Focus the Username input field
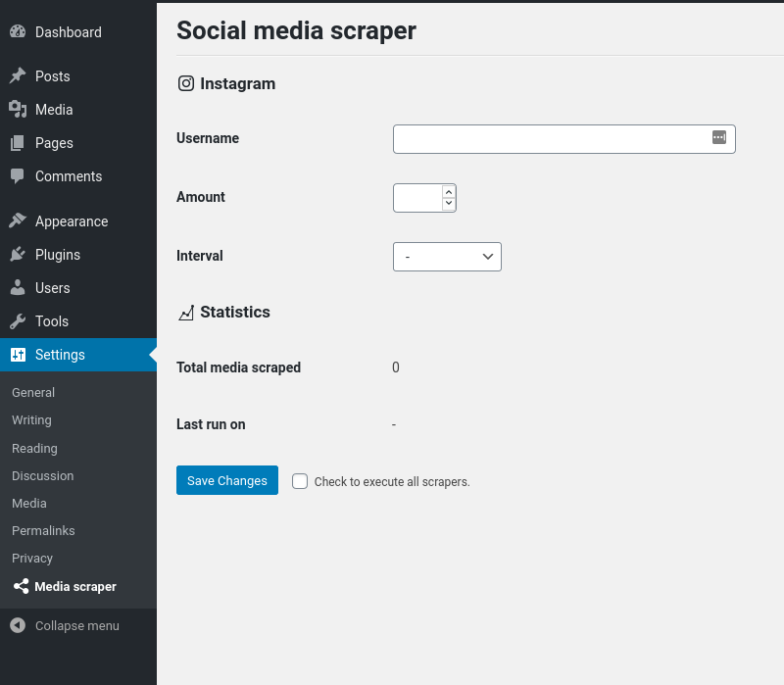The image size is (784, 685). 564,139
